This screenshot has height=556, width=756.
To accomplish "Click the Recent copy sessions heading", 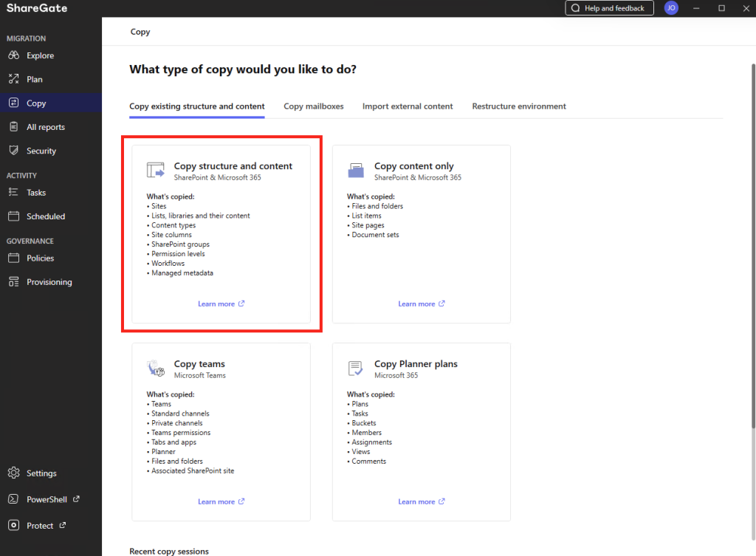I will [169, 551].
